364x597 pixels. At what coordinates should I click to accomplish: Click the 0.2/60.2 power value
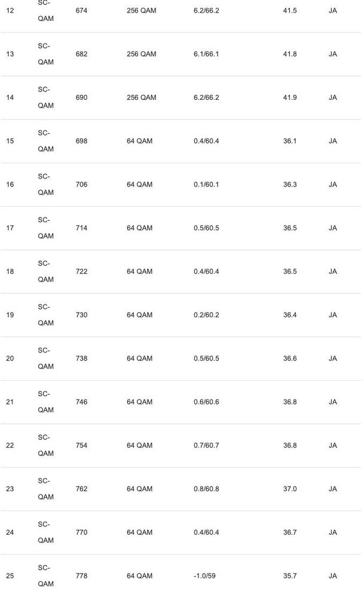click(x=206, y=315)
